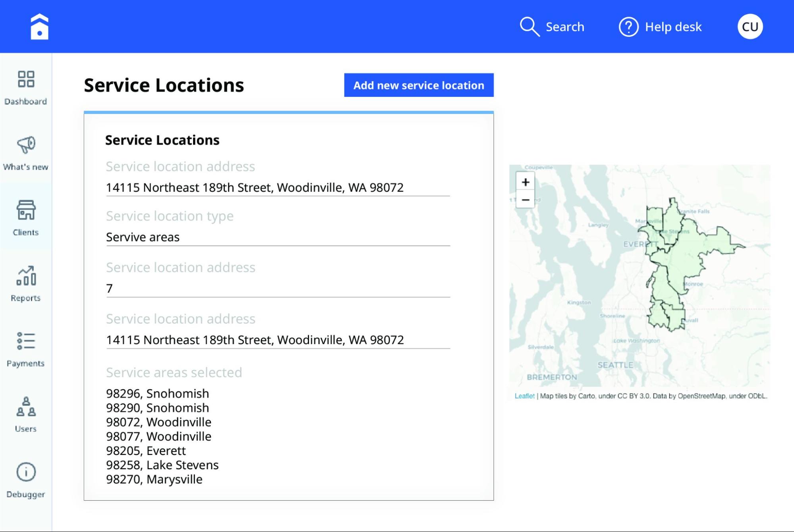
Task: Open the Dashboard sidebar icon
Action: [x=26, y=79]
